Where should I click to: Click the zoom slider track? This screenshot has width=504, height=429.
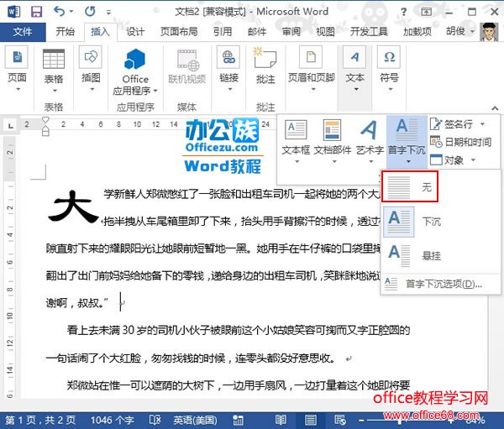pyautogui.click(x=407, y=421)
